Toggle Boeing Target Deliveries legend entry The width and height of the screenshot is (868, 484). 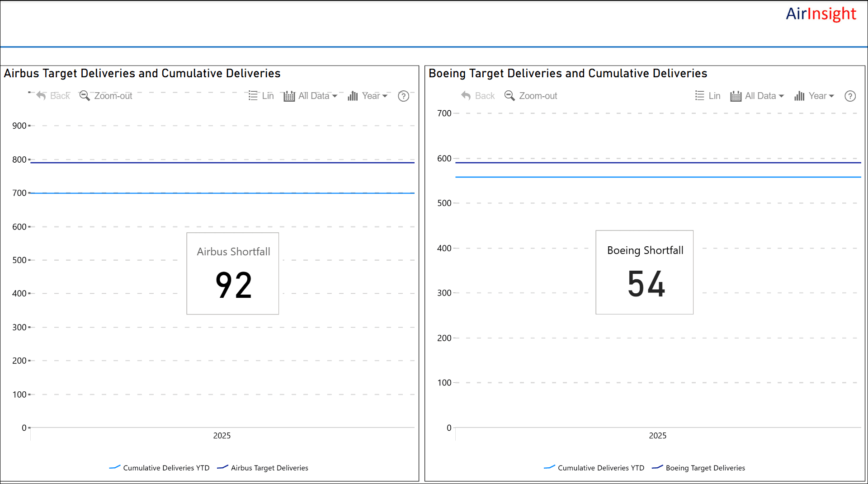click(705, 468)
